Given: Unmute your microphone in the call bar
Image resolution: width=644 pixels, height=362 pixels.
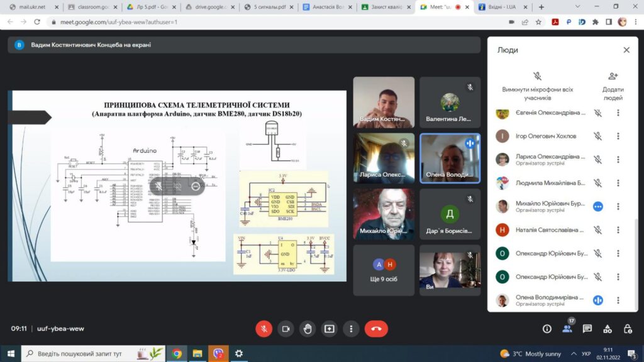Looking at the screenshot, I should (x=264, y=329).
